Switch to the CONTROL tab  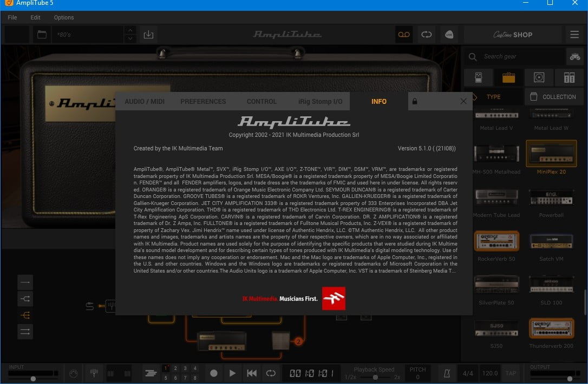click(x=262, y=102)
